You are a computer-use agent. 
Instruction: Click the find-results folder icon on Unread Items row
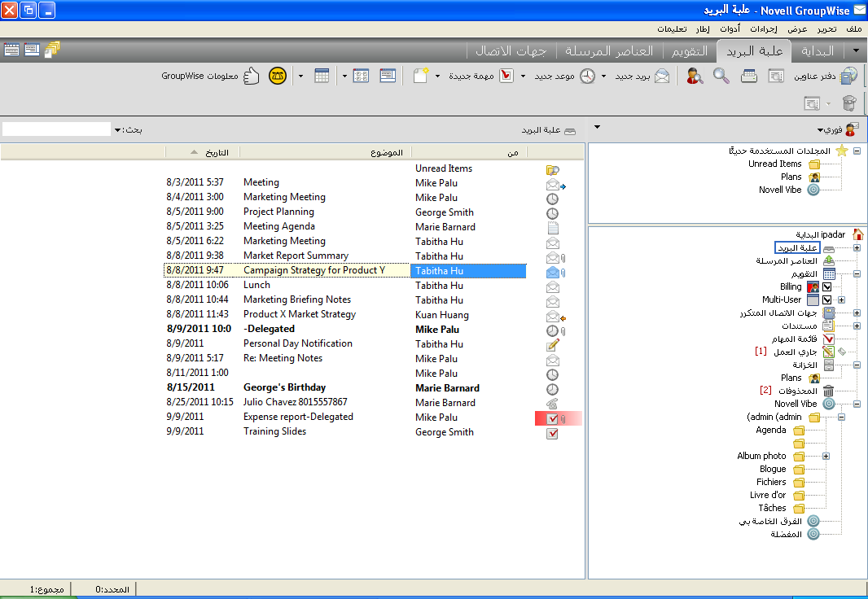click(552, 170)
